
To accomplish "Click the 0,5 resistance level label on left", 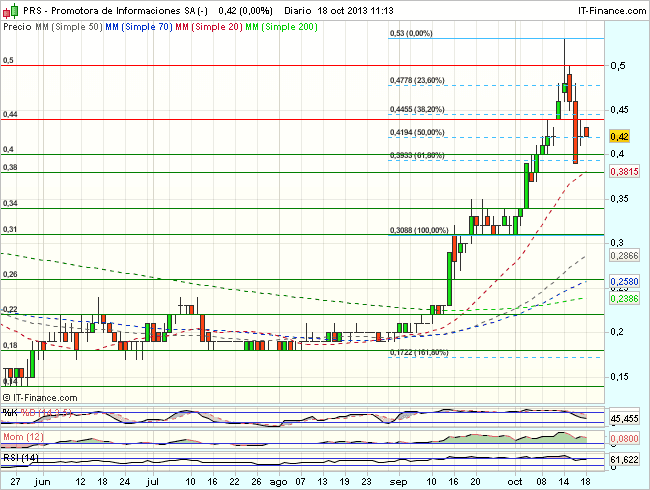I will pos(8,61).
